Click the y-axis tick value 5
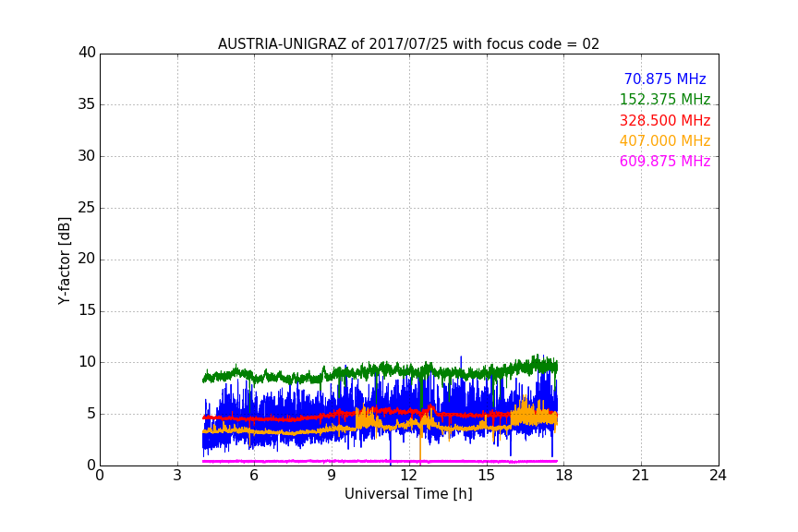This screenshot has height=532, width=798. [91, 414]
